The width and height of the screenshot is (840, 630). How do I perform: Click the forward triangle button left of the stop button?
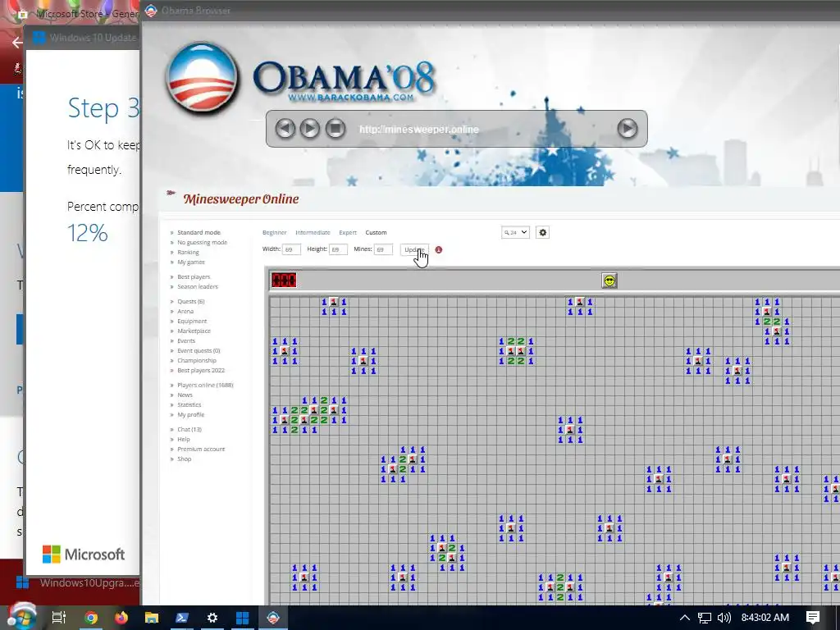pyautogui.click(x=309, y=129)
